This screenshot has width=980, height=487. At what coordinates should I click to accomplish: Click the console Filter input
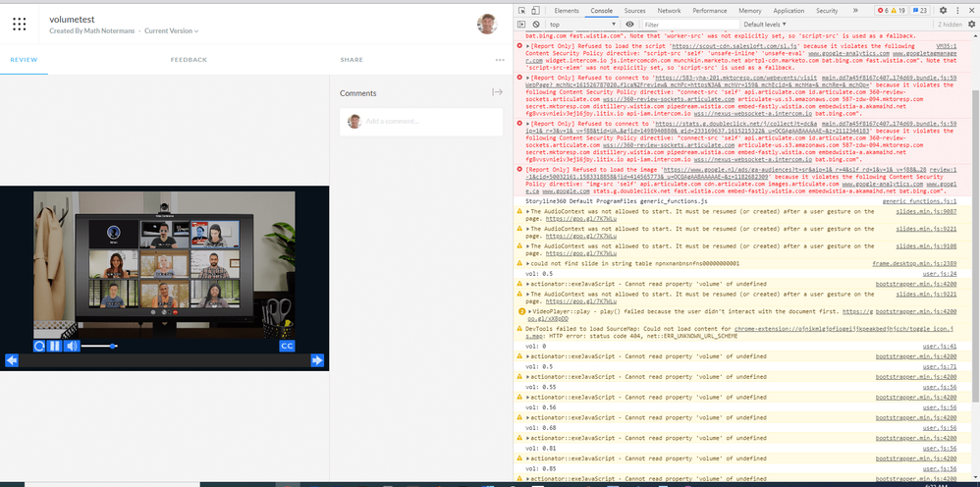coord(690,25)
